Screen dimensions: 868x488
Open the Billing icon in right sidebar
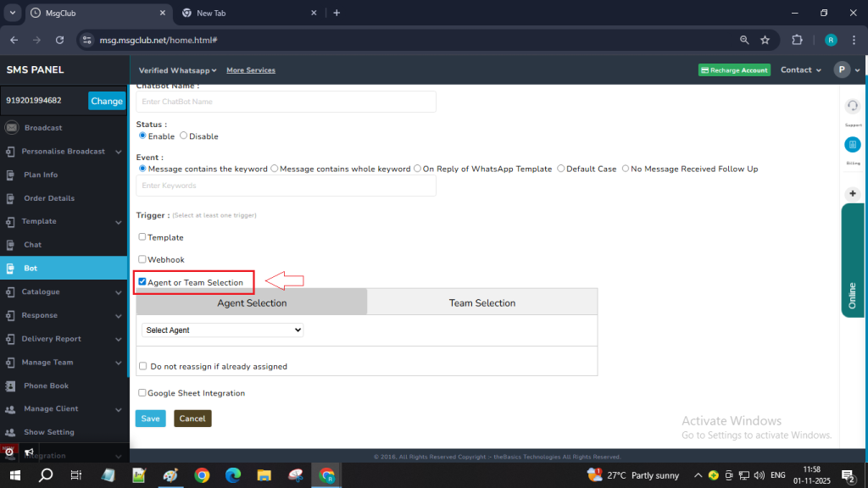[x=853, y=145]
